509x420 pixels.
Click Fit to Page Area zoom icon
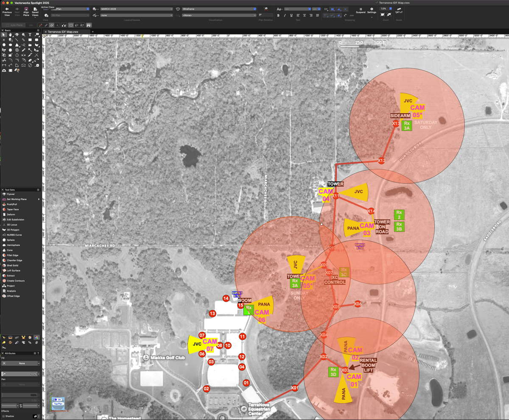383,14
